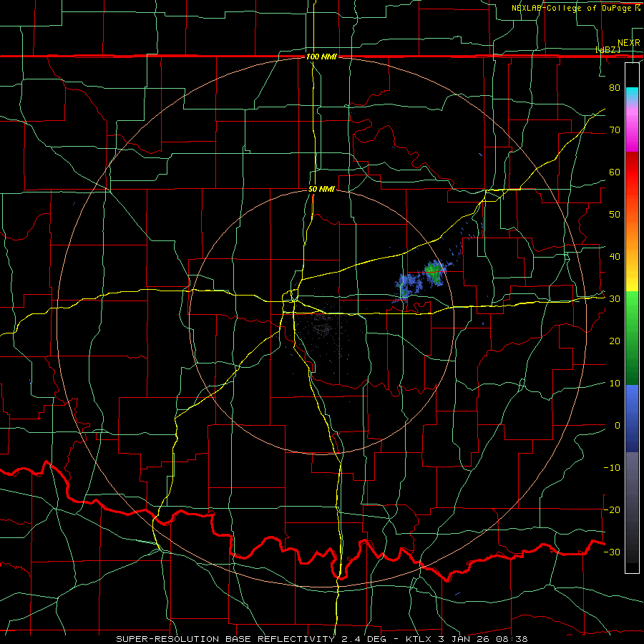
Task: Click the 10 value on the dBZ scale
Action: (615, 384)
